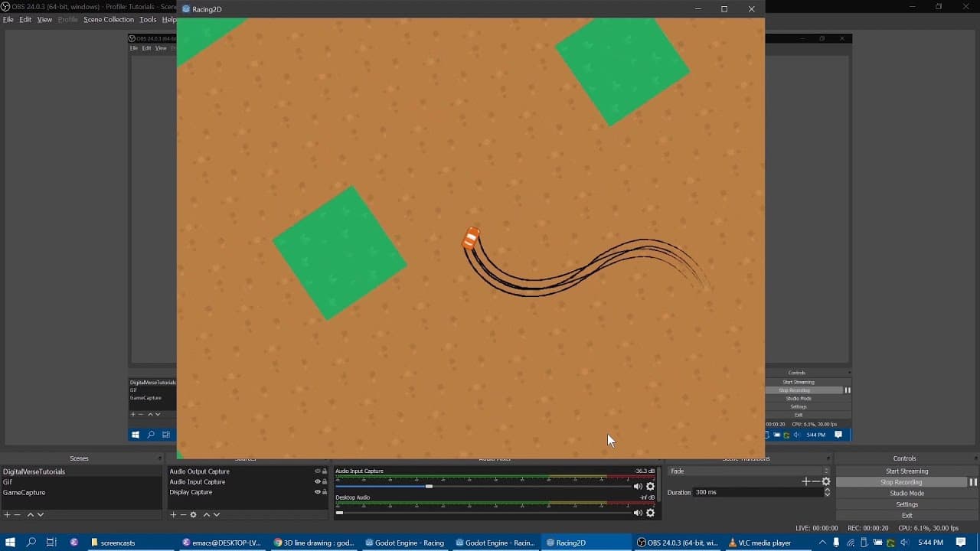Enable Studio Mode
Viewport: 980px width, 551px height.
click(906, 494)
